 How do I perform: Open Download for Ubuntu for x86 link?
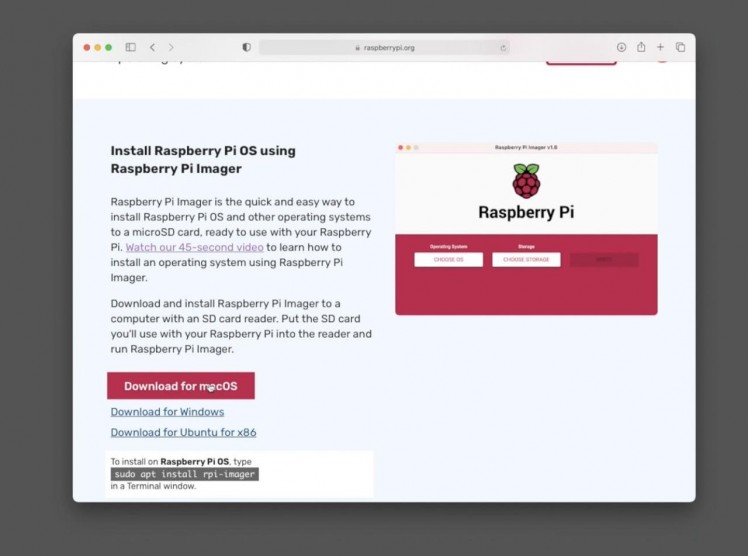[184, 432]
